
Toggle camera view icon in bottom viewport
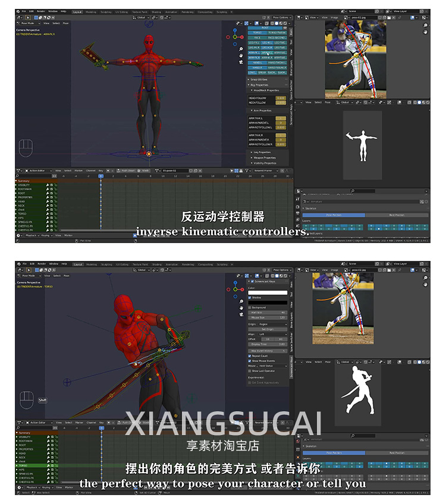[x=241, y=314]
